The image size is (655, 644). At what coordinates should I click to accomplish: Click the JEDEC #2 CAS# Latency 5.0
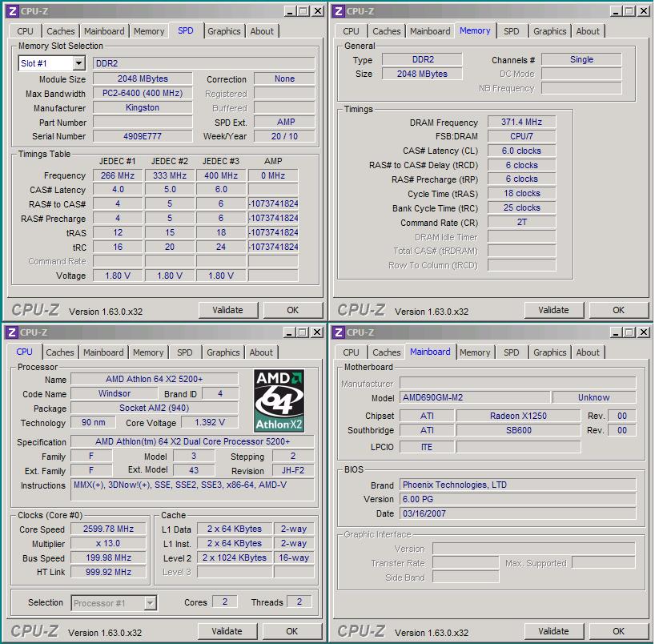(x=170, y=189)
